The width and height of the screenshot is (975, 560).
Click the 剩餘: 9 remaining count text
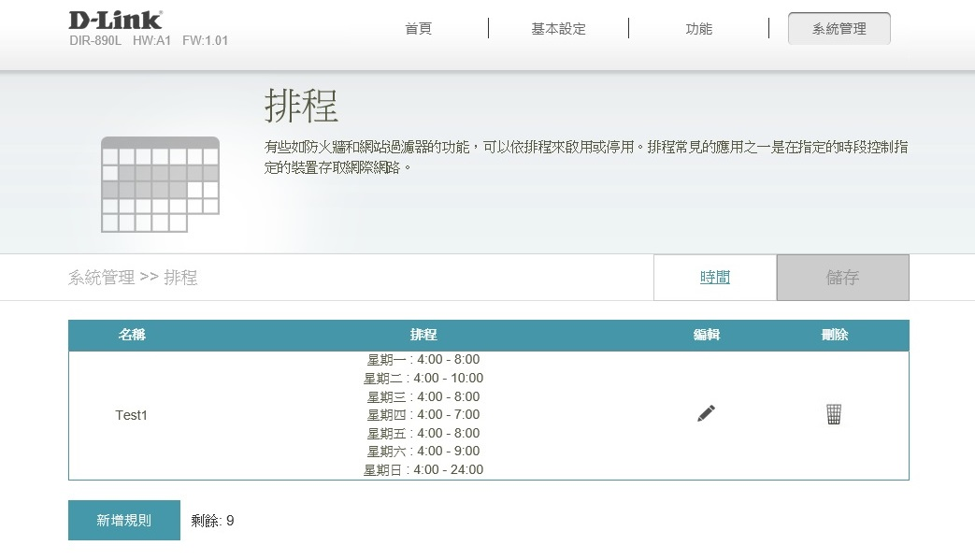point(212,521)
